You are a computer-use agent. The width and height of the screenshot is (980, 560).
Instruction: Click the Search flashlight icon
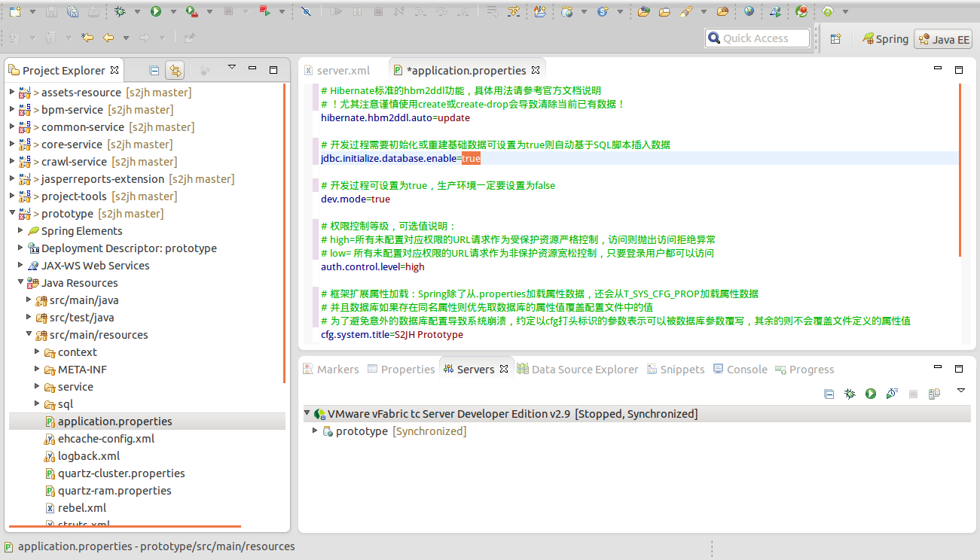click(x=686, y=11)
